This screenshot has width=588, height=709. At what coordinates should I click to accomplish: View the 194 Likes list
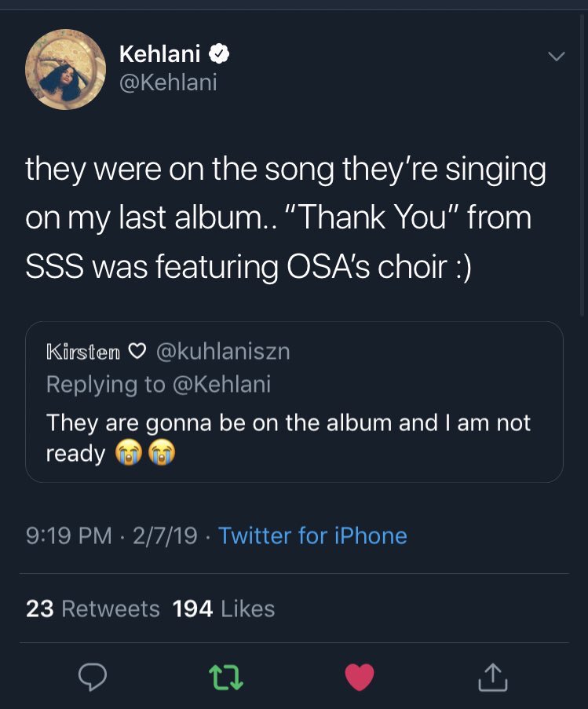224,608
